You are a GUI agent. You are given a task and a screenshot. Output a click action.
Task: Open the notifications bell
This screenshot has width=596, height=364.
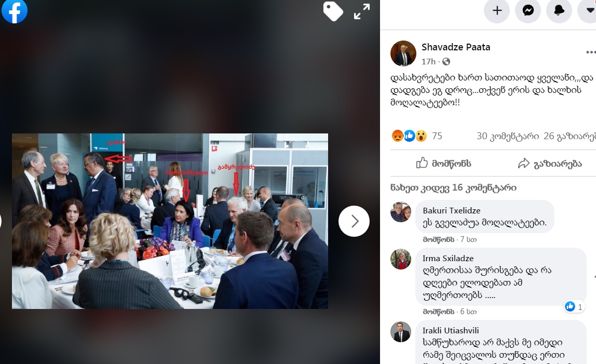559,11
